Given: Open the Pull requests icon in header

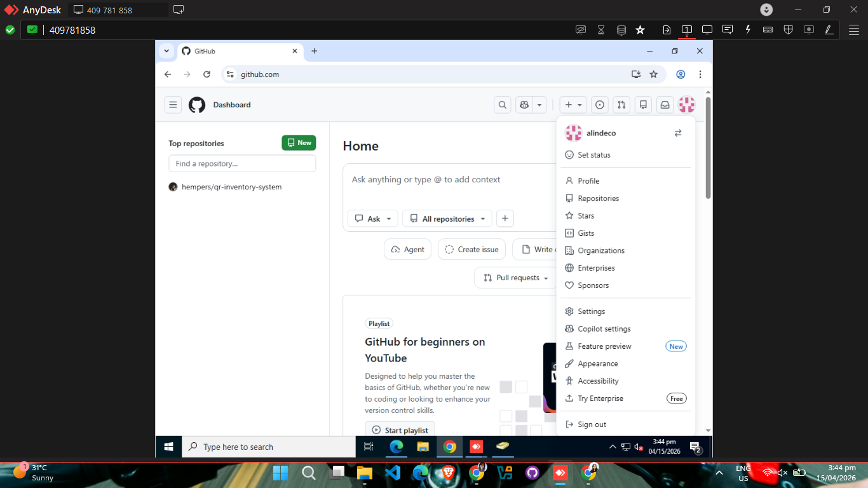Looking at the screenshot, I should [621, 105].
